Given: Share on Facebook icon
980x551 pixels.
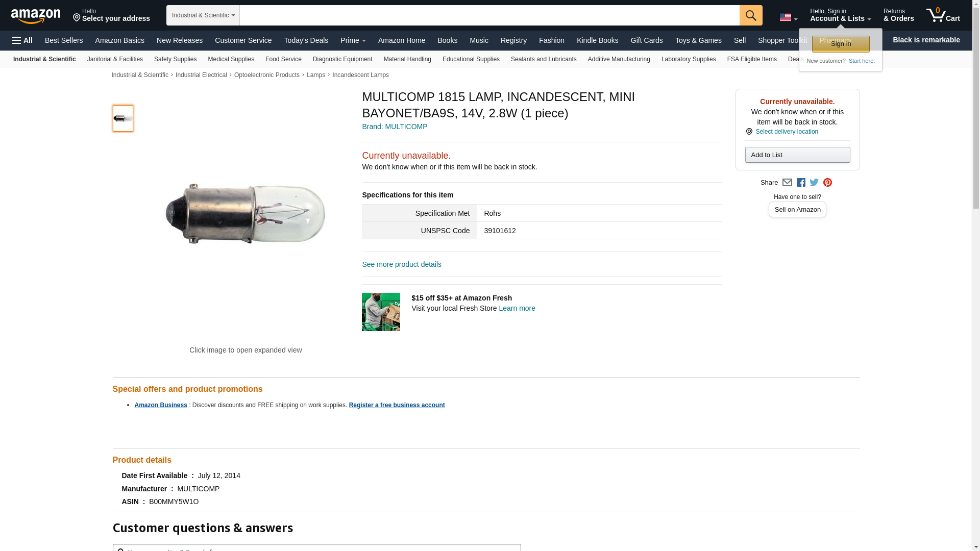Looking at the screenshot, I should point(801,183).
